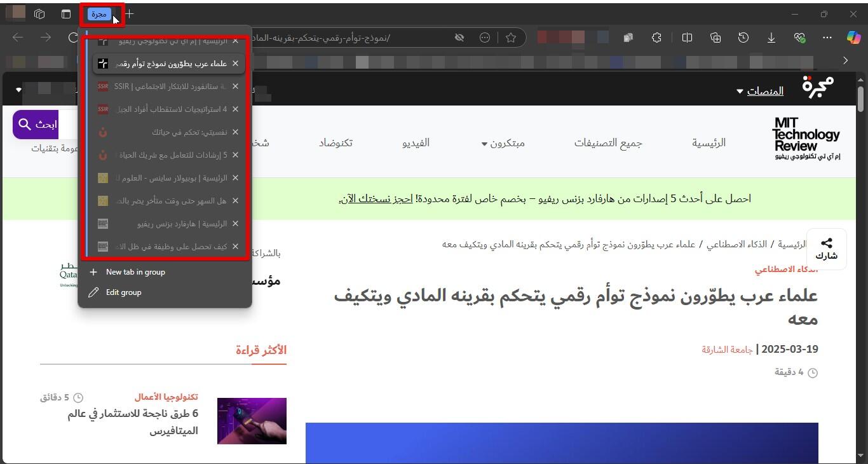Open browser History from toolbar
The height and width of the screenshot is (464, 868).
point(743,38)
